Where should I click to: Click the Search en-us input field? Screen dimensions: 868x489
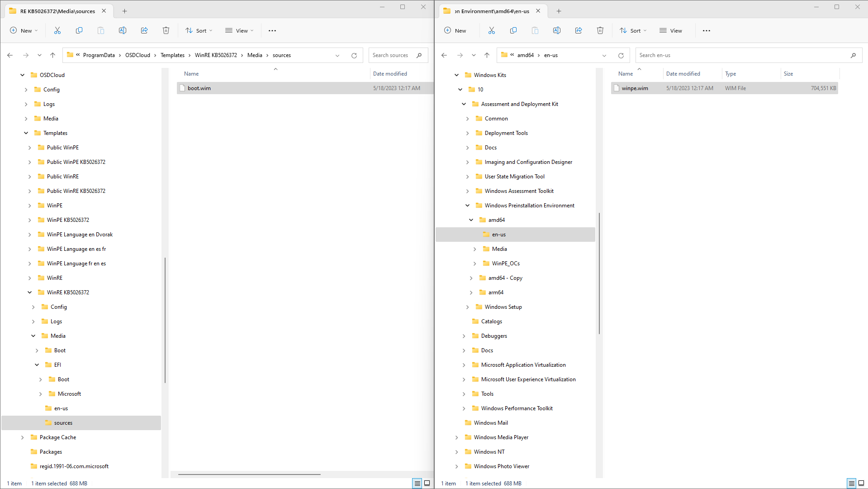[x=742, y=55]
